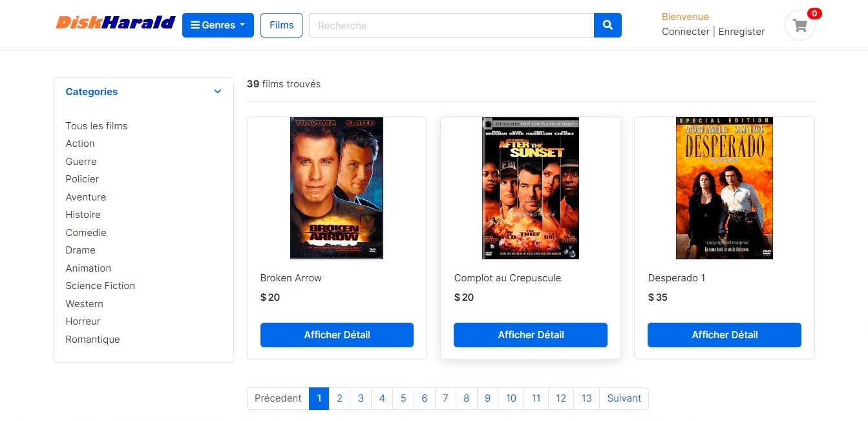The height and width of the screenshot is (421, 868).
Task: Select the Tous les films category
Action: (x=96, y=126)
